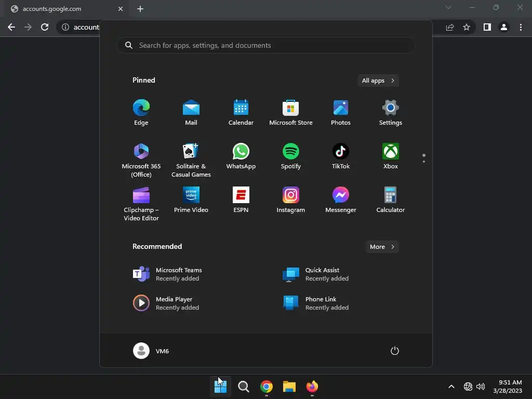Go to next page of pinned apps
Viewport: 532px width, 399px height.
(424, 162)
